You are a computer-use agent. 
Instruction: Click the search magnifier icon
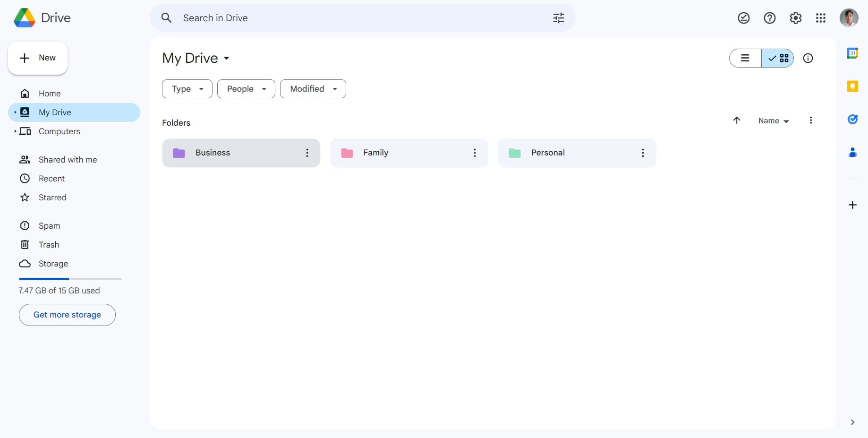[x=166, y=18]
